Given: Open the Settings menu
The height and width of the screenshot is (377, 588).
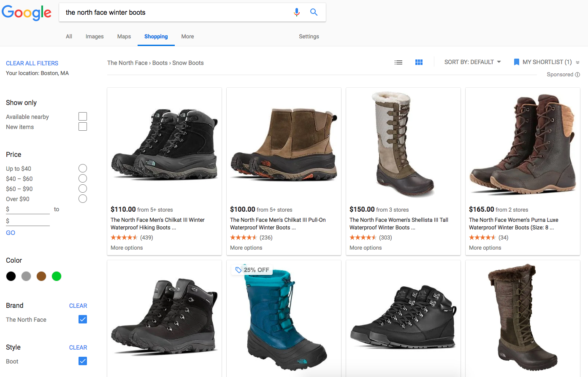Looking at the screenshot, I should pyautogui.click(x=309, y=36).
